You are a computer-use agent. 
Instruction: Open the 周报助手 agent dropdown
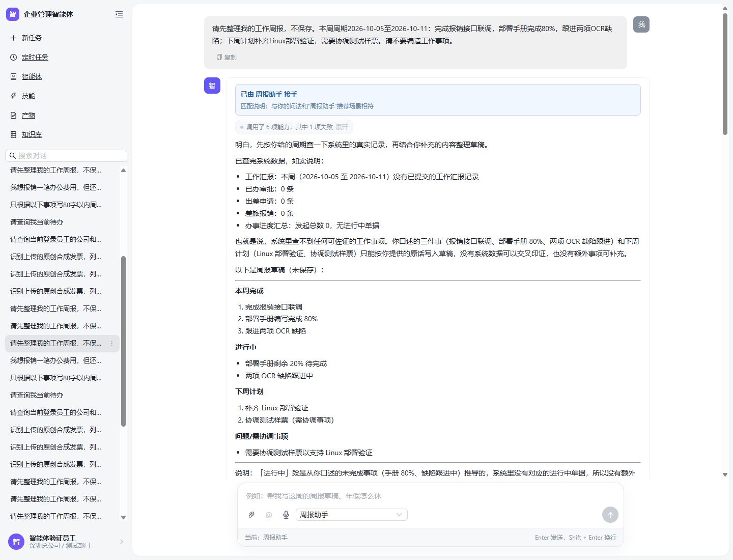coord(352,515)
